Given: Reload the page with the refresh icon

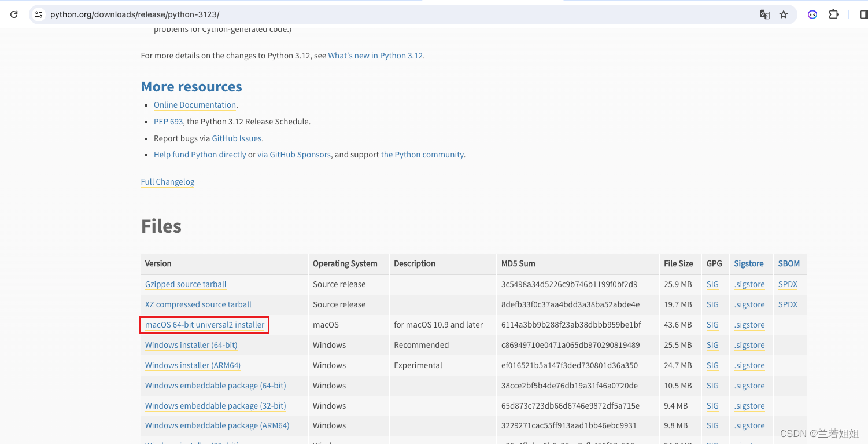Looking at the screenshot, I should click(x=14, y=14).
